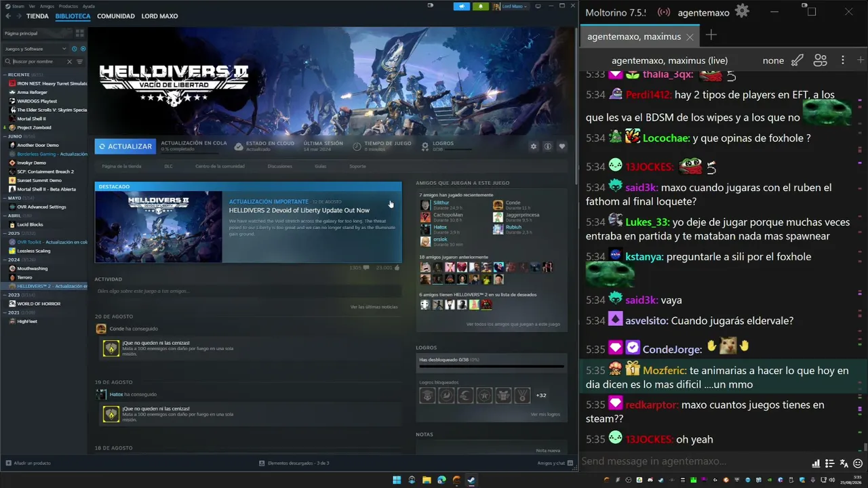Image resolution: width=868 pixels, height=488 pixels.
Task: Open the Moltorino viewer list icon
Action: [820, 60]
